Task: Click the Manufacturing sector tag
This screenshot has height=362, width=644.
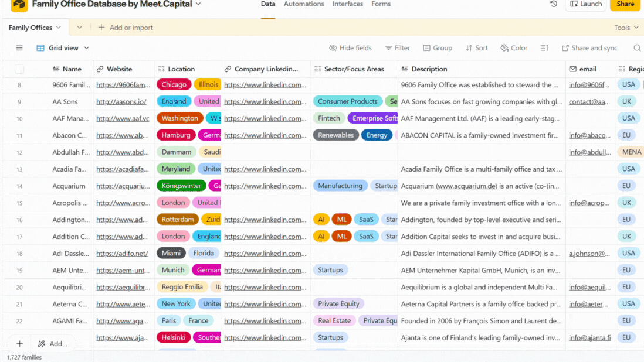Action: coord(340,186)
